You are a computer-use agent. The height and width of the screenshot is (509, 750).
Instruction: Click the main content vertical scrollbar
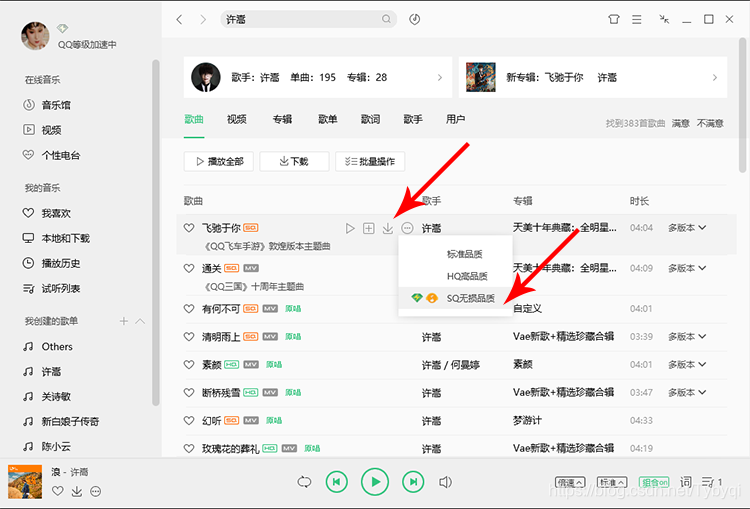(742, 105)
